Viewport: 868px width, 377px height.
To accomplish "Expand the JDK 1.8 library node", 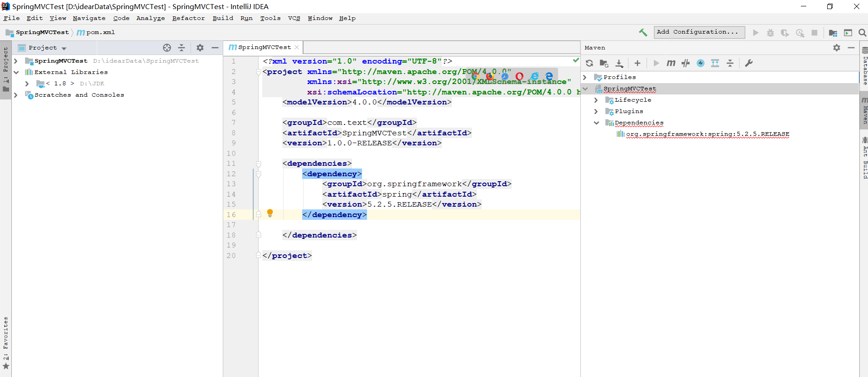I will point(27,84).
